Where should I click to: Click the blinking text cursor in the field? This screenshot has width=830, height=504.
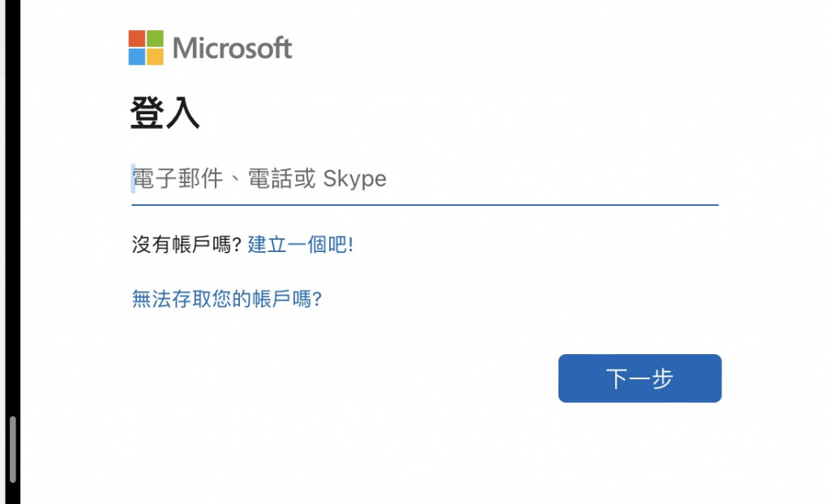[133, 179]
